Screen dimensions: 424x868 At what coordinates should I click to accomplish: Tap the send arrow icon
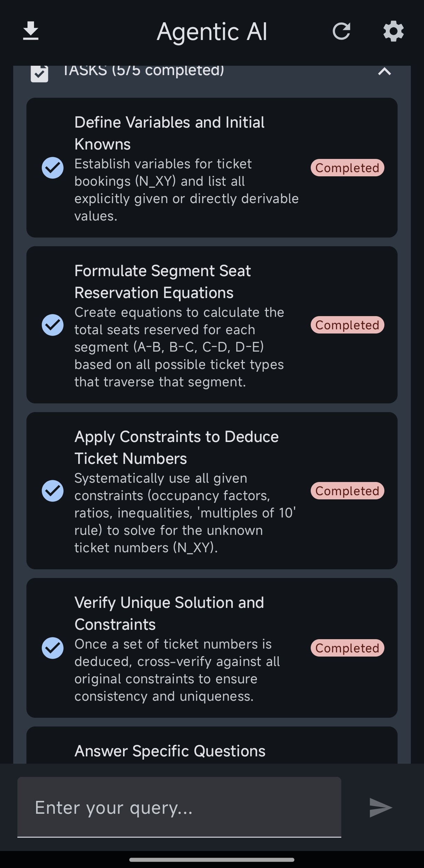click(x=381, y=807)
